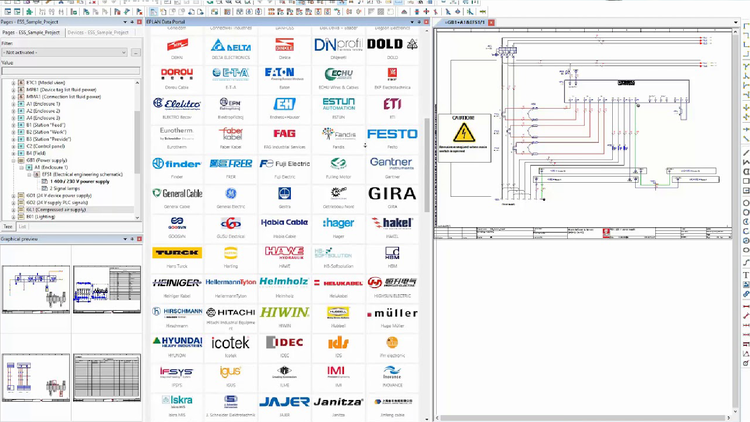Switch to Devices - ESS_Sample_Project tab
Image resolution: width=750 pixels, height=422 pixels.
coord(98,32)
